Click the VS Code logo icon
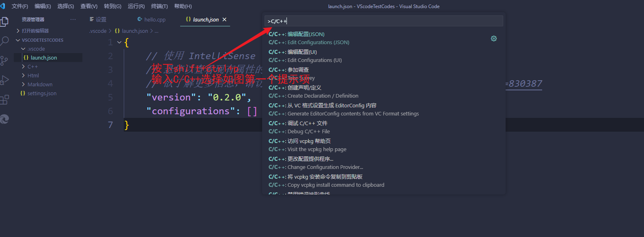 pyautogui.click(x=2, y=6)
